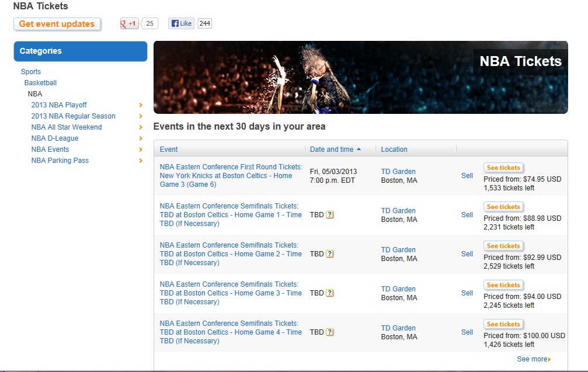The width and height of the screenshot is (588, 372).
Task: Open the Basketball category link
Action: coord(40,83)
